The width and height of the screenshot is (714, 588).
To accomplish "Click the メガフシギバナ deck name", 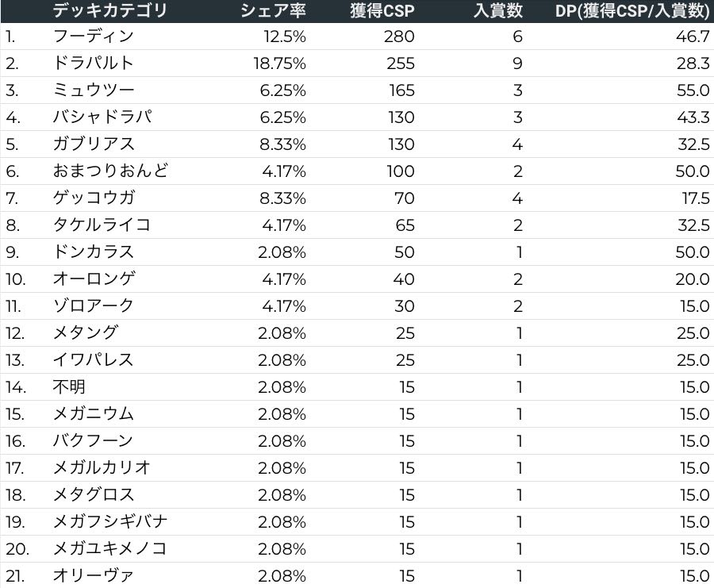I will click(x=110, y=522).
